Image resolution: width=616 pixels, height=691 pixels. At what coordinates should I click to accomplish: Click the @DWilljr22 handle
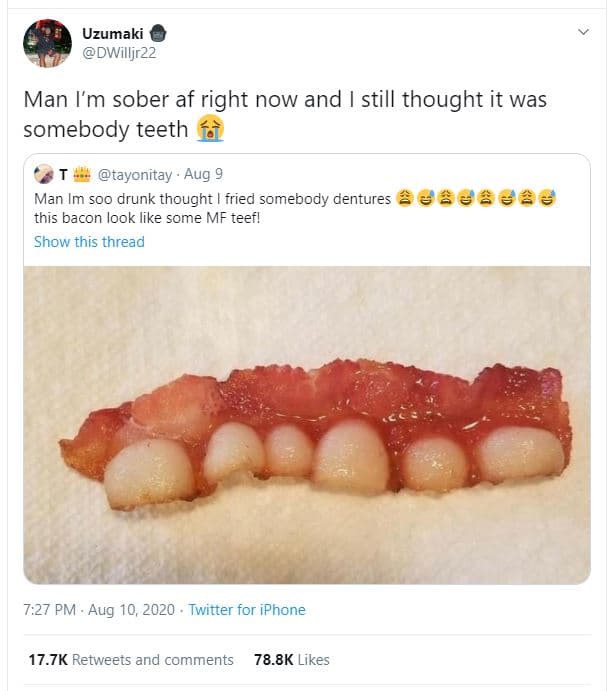119,53
